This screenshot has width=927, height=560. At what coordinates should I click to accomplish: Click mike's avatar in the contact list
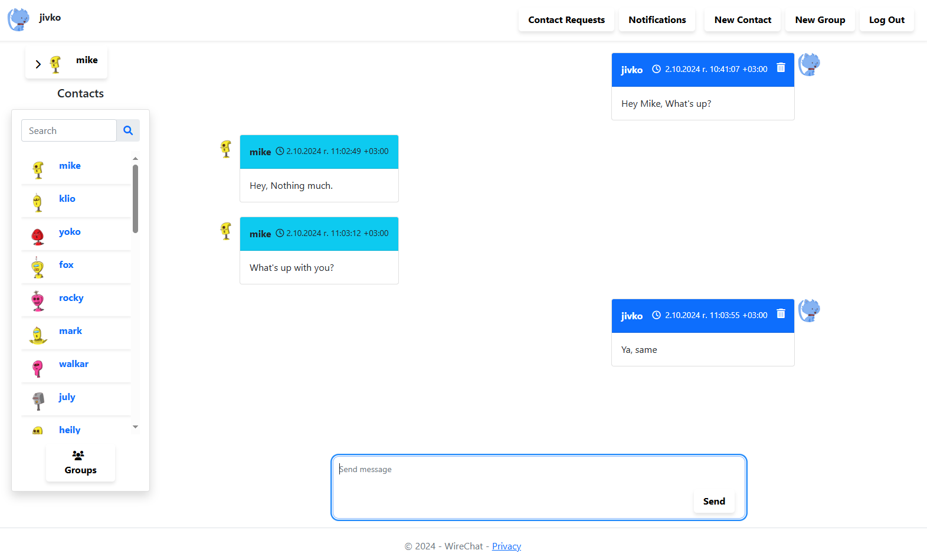[38, 170]
